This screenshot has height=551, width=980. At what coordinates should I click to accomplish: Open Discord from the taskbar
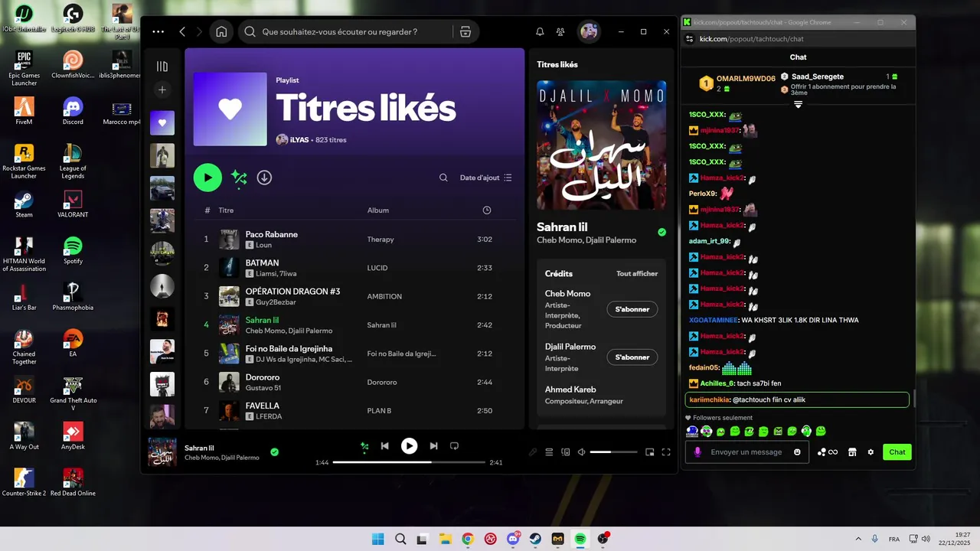click(512, 539)
